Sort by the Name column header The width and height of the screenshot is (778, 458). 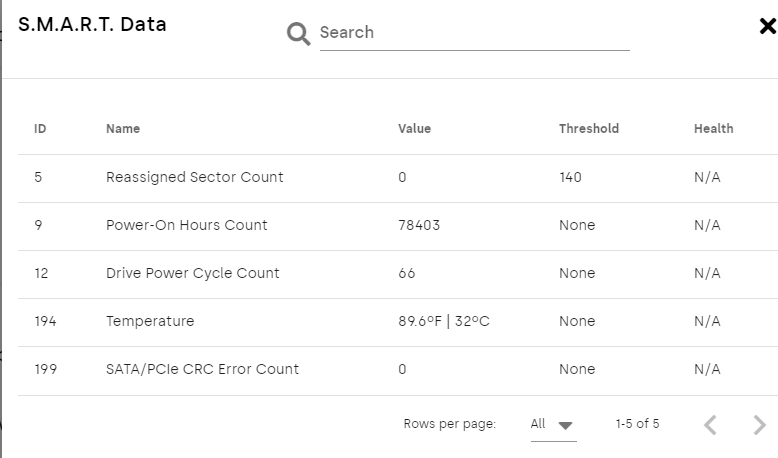click(x=123, y=128)
